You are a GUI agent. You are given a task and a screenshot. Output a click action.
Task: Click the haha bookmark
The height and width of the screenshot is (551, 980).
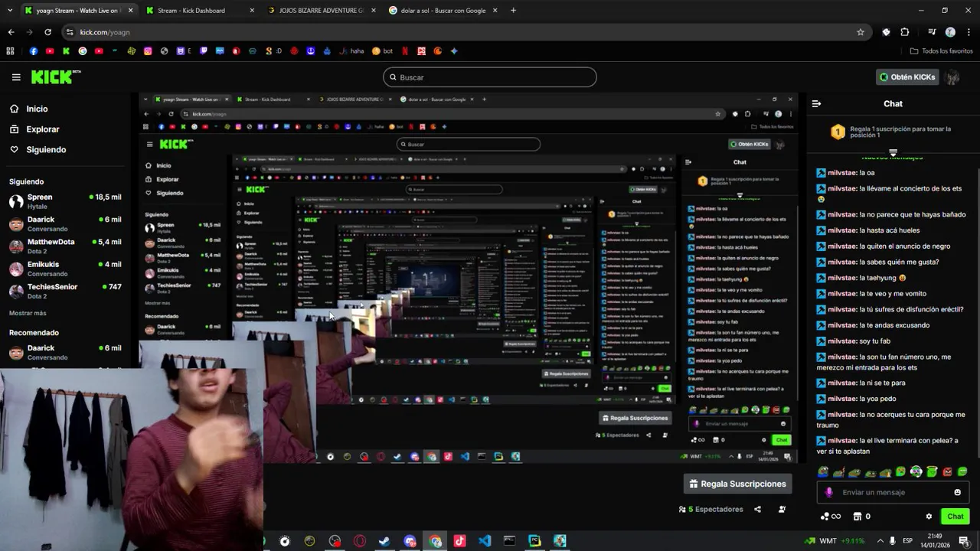pos(351,51)
